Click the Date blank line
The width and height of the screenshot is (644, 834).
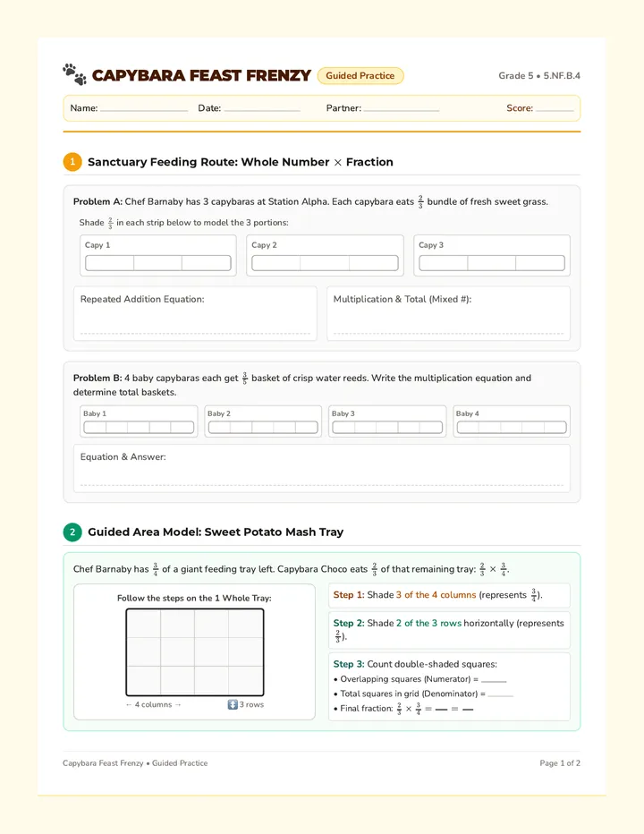tap(262, 109)
